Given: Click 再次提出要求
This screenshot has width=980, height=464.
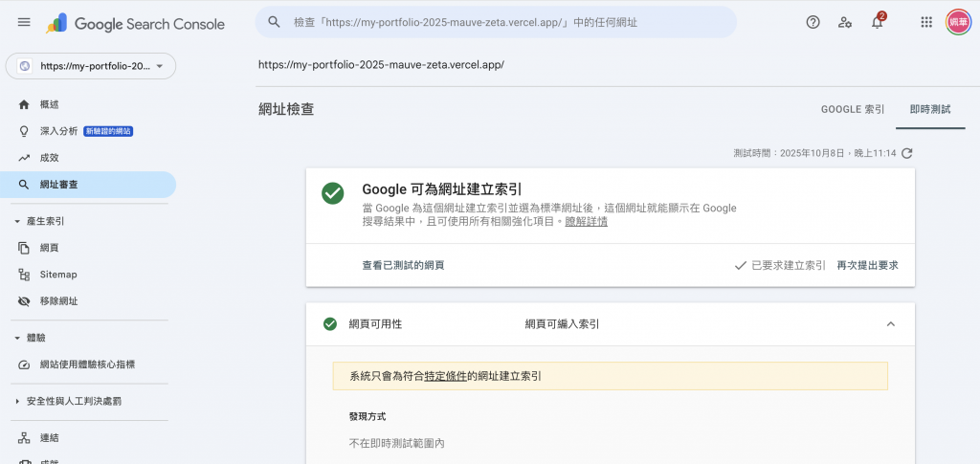Looking at the screenshot, I should 867,265.
